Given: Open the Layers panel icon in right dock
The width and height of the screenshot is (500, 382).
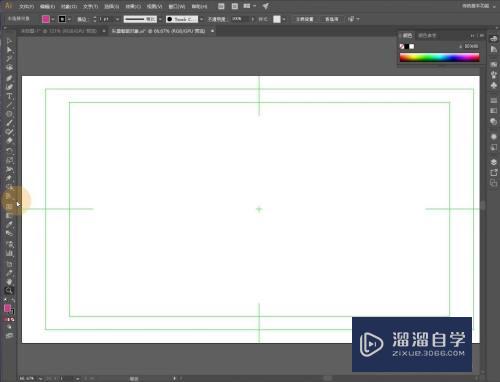Looking at the screenshot, I should pyautogui.click(x=494, y=162).
